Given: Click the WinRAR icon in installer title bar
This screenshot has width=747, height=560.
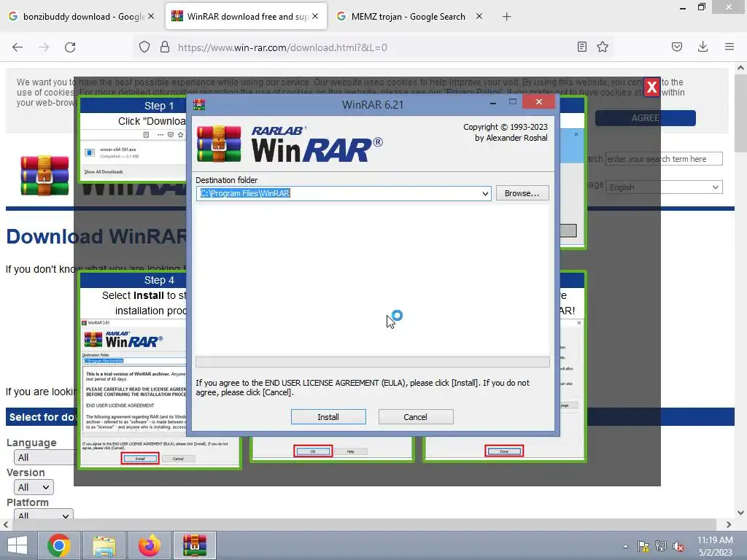Looking at the screenshot, I should (199, 104).
